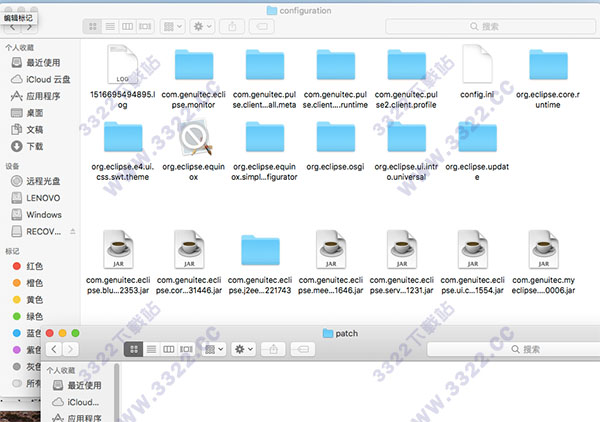600x422 pixels.
Task: Filter by 绿色 green tag
Action: [28, 316]
